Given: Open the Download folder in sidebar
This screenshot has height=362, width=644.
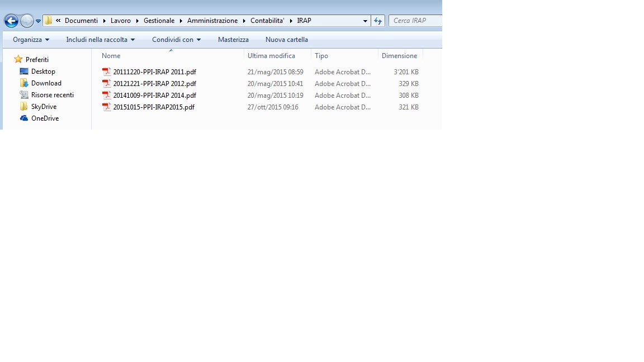Looking at the screenshot, I should tap(46, 83).
